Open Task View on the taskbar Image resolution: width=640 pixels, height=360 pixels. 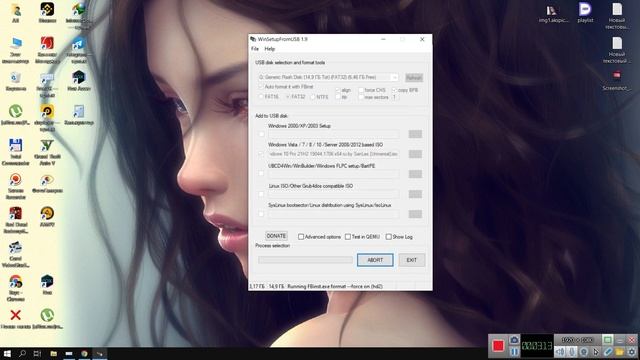pyautogui.click(x=38, y=353)
